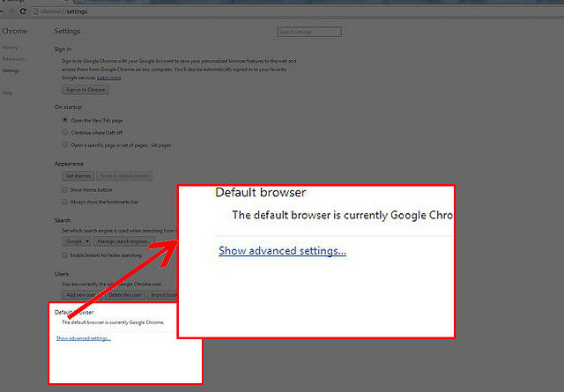This screenshot has height=392, width=564.
Task: Select Open a specific page option
Action: [x=64, y=144]
